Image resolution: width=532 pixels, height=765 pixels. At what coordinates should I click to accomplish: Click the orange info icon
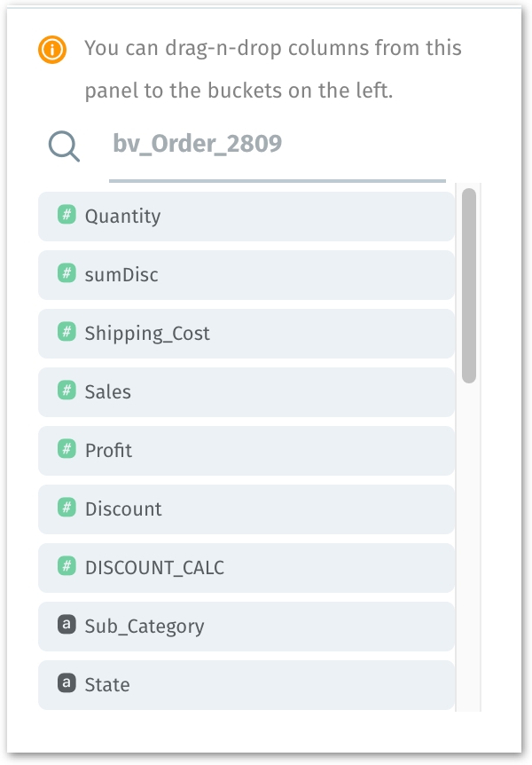52,51
